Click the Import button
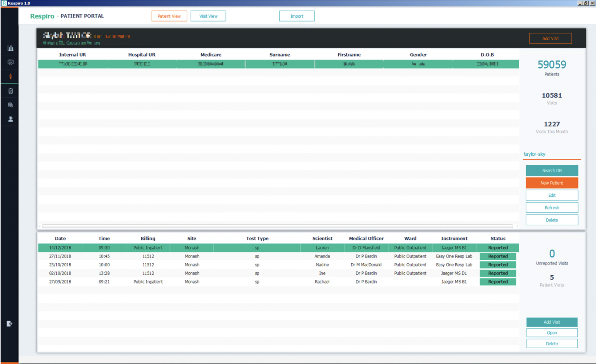This screenshot has width=596, height=364. (x=297, y=16)
